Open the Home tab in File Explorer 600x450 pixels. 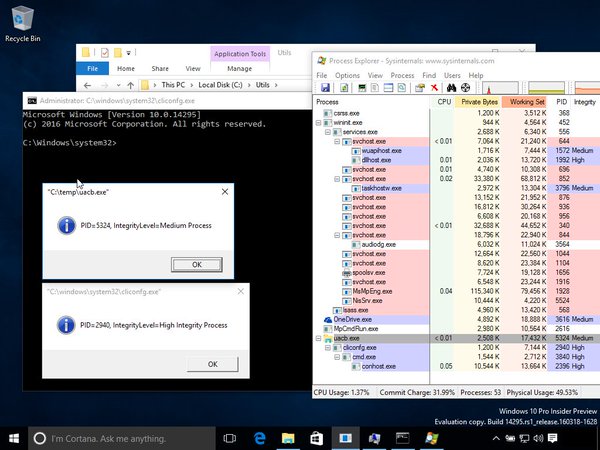[x=126, y=68]
